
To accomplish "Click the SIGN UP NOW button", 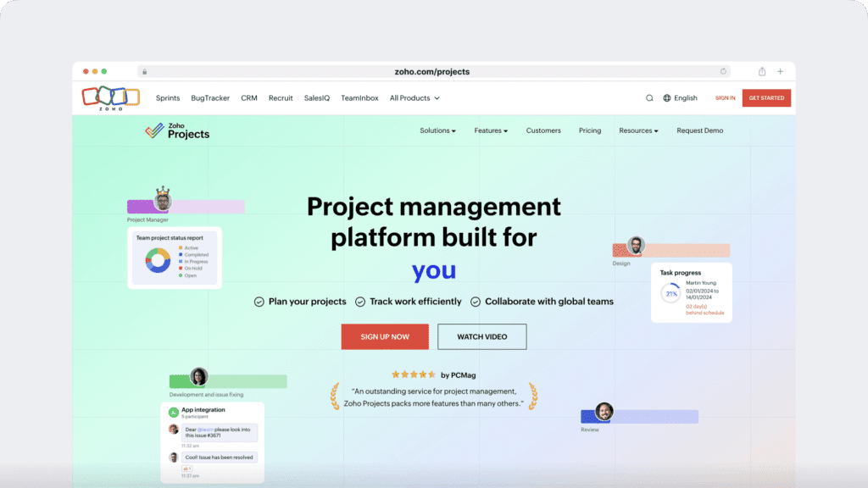I will (385, 336).
